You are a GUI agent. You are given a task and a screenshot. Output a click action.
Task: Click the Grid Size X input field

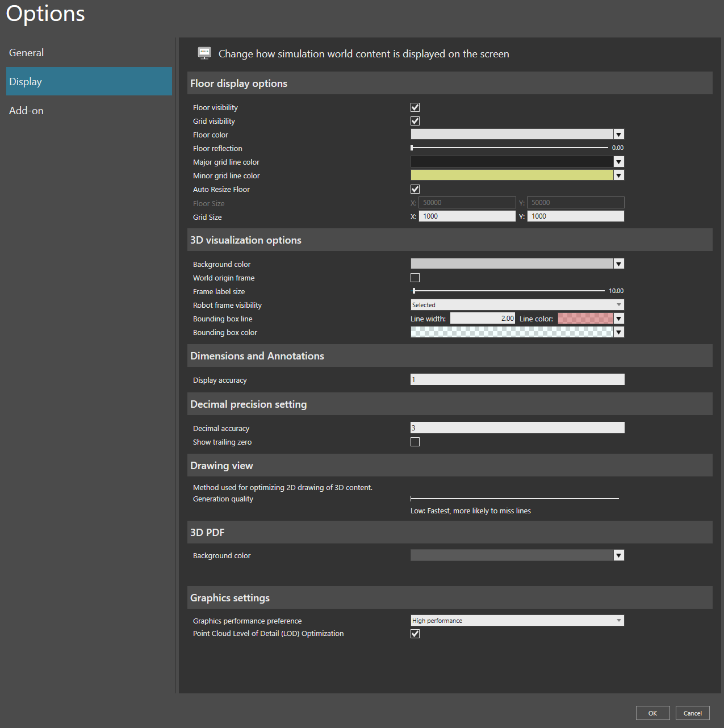(x=467, y=216)
